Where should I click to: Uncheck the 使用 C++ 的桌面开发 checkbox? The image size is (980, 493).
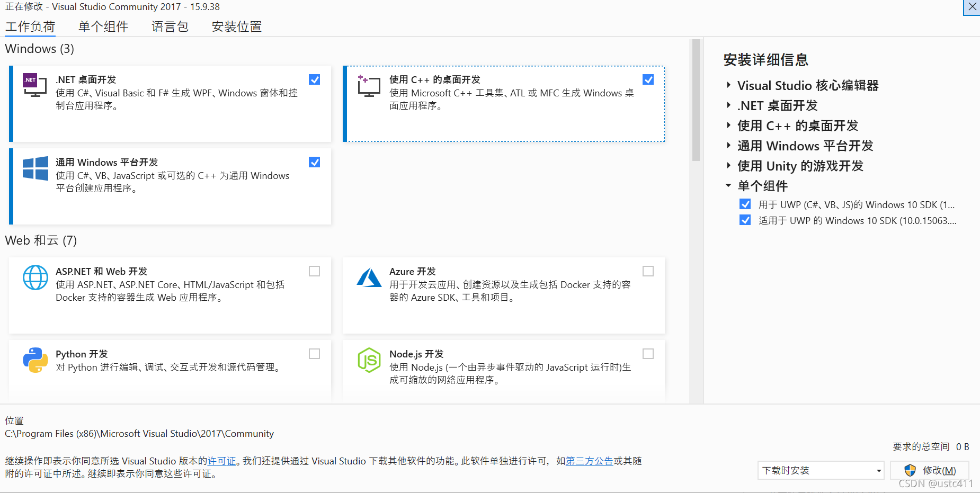pyautogui.click(x=648, y=79)
